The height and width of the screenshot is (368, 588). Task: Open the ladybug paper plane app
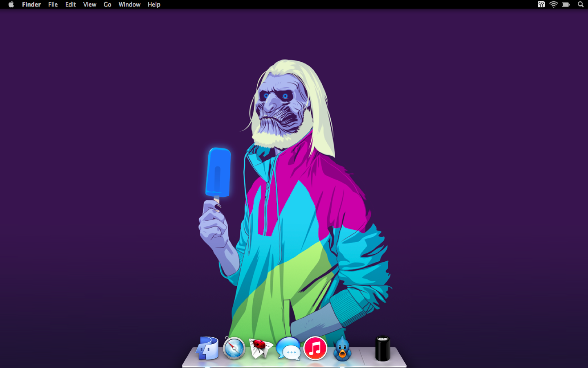click(261, 348)
